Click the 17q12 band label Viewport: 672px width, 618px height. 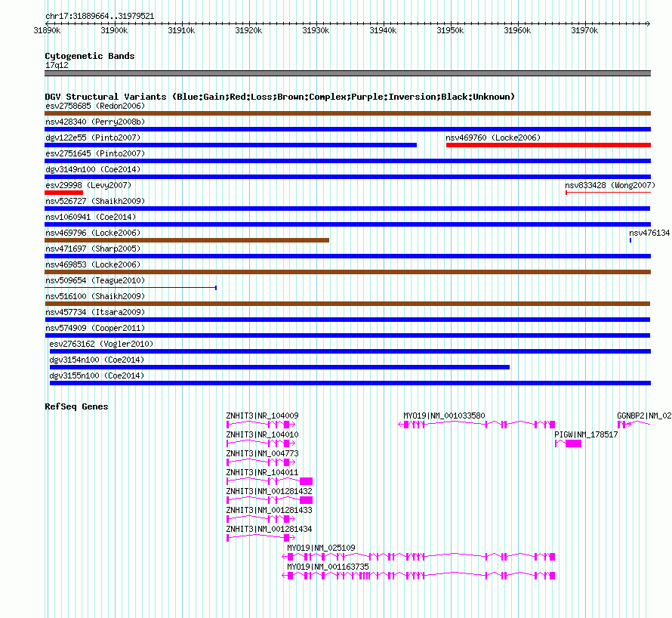tap(57, 65)
